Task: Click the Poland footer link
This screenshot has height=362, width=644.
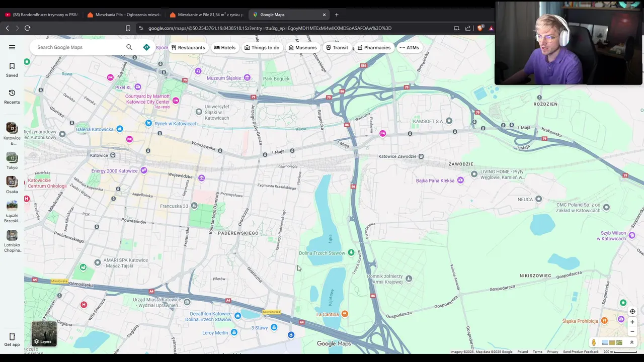Action: coord(523,352)
